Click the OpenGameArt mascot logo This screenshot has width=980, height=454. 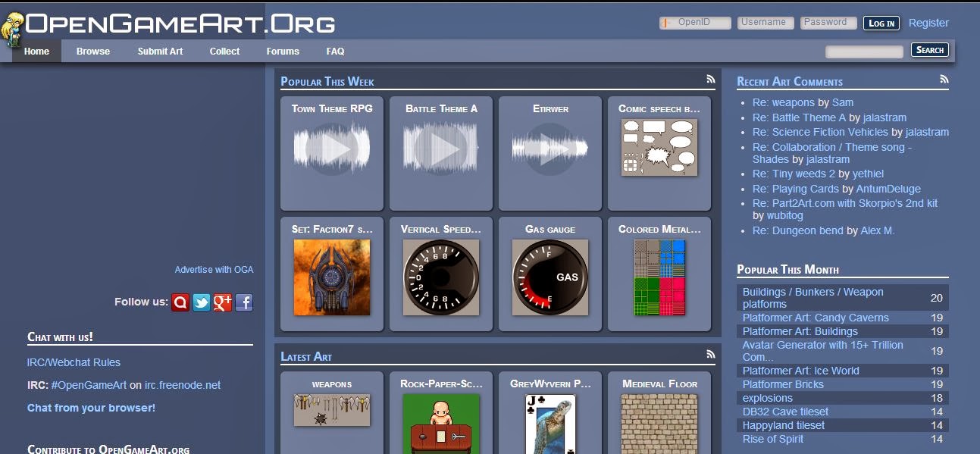13,31
